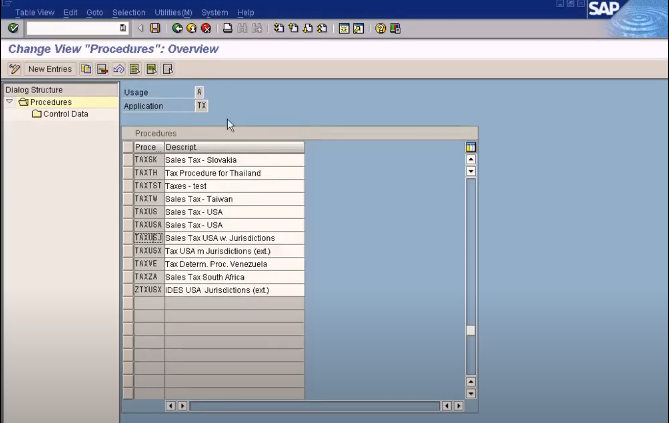
Task: Click the Generate Shortcut icon
Action: tap(358, 28)
